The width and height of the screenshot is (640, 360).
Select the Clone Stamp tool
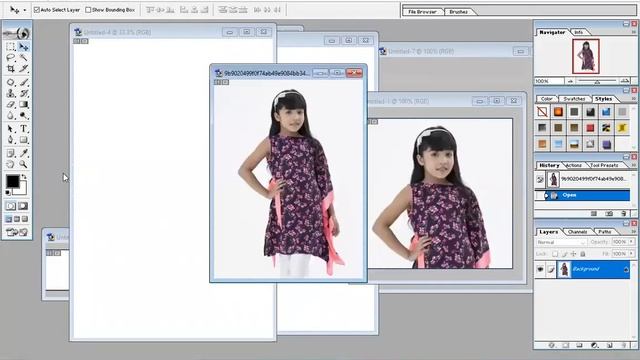tap(11, 93)
